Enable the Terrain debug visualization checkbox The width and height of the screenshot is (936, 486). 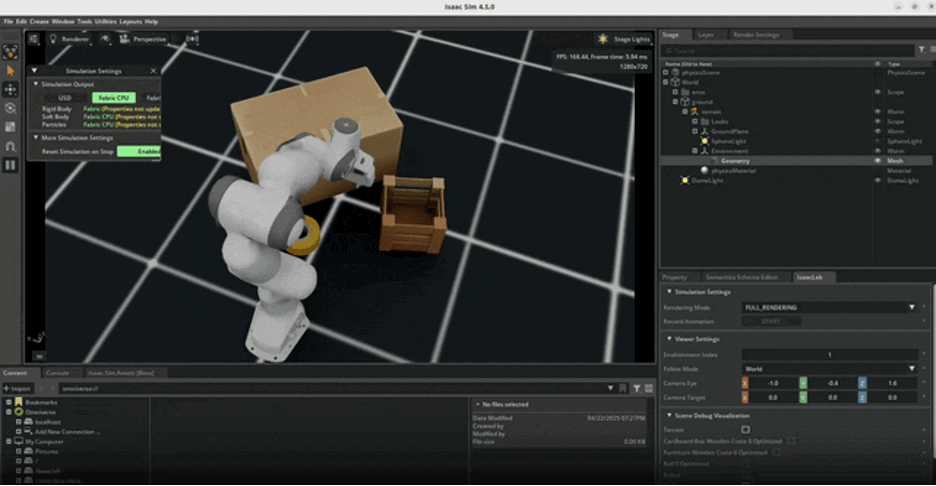coord(745,429)
